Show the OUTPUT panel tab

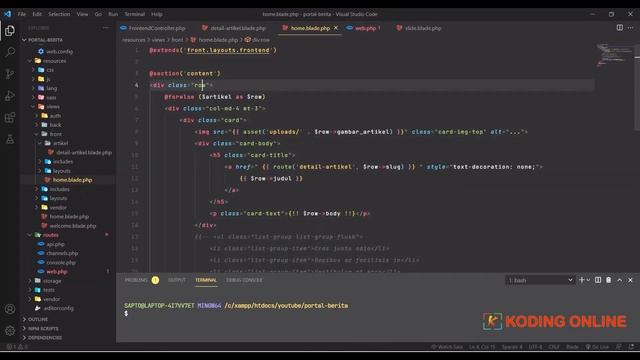pos(177,280)
